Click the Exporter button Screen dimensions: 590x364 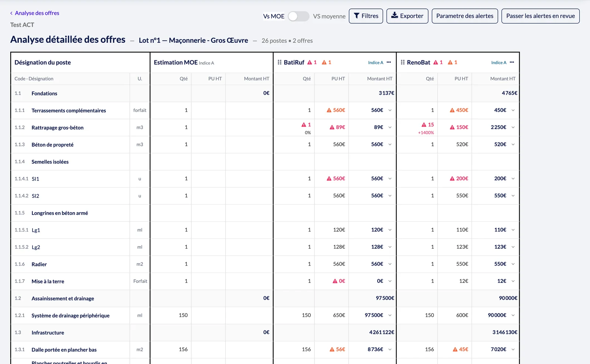pyautogui.click(x=407, y=16)
